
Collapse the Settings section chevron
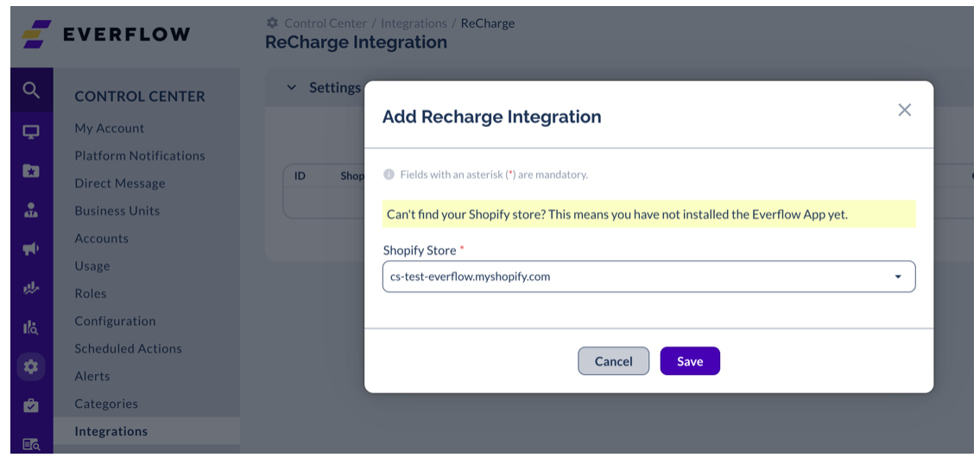click(291, 87)
